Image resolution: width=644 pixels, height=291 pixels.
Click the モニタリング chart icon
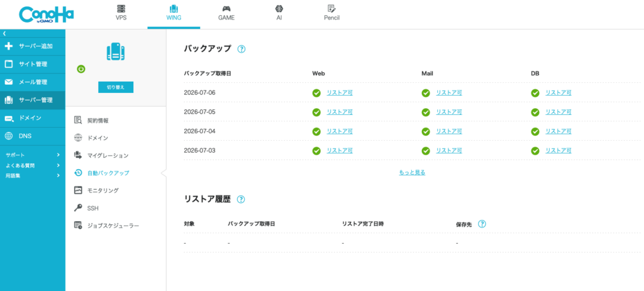78,190
